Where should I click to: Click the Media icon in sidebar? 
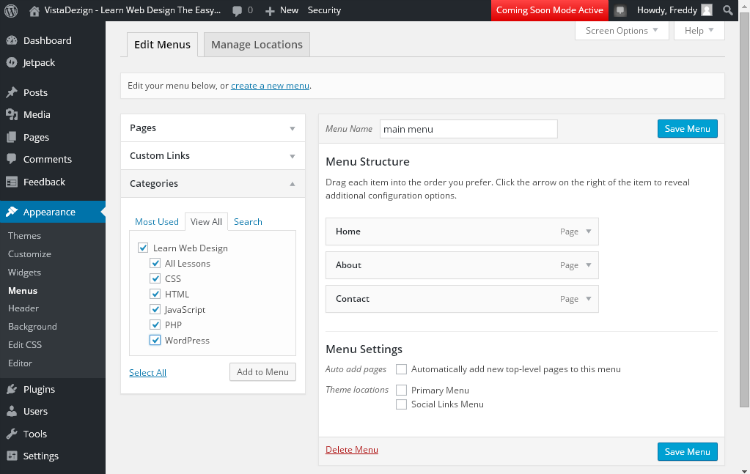click(x=11, y=115)
